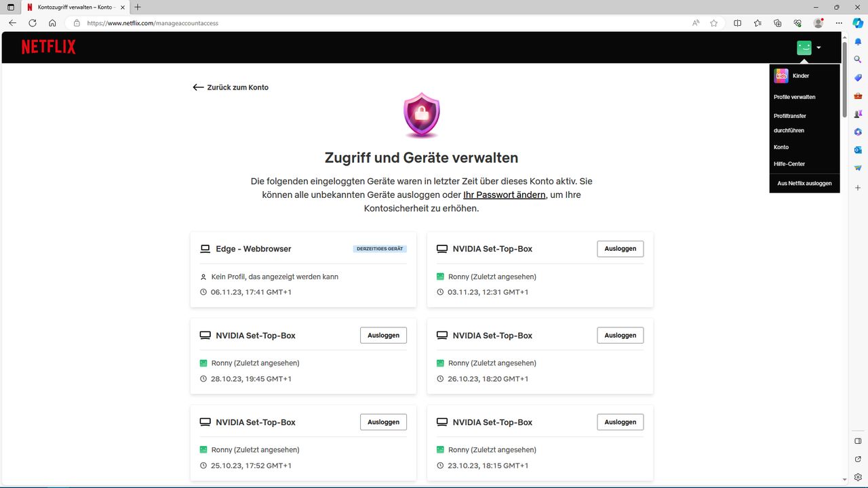This screenshot has height=488, width=868.
Task: Open the Konto menu entry
Action: click(x=781, y=147)
